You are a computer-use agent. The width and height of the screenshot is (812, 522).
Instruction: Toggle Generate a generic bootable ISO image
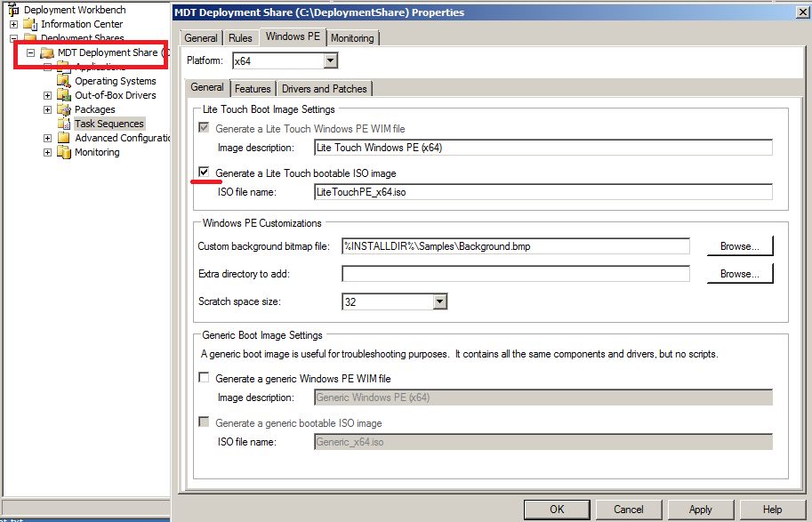click(204, 422)
